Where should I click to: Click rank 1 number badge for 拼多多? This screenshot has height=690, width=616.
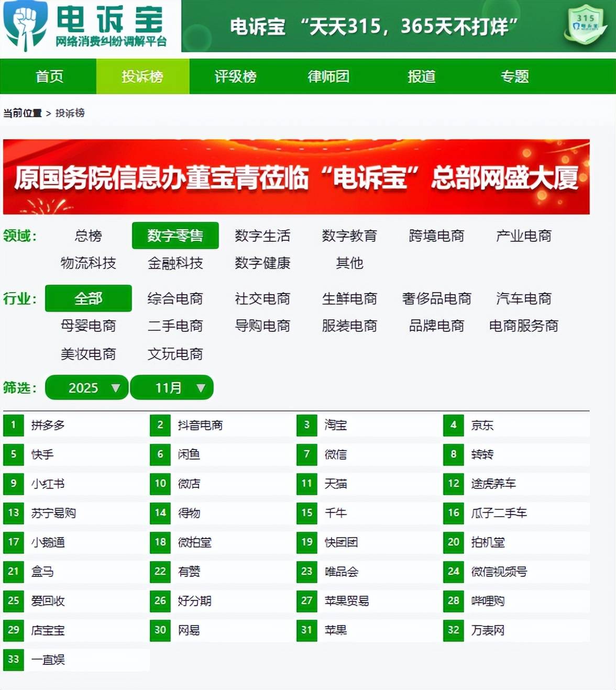tap(14, 425)
